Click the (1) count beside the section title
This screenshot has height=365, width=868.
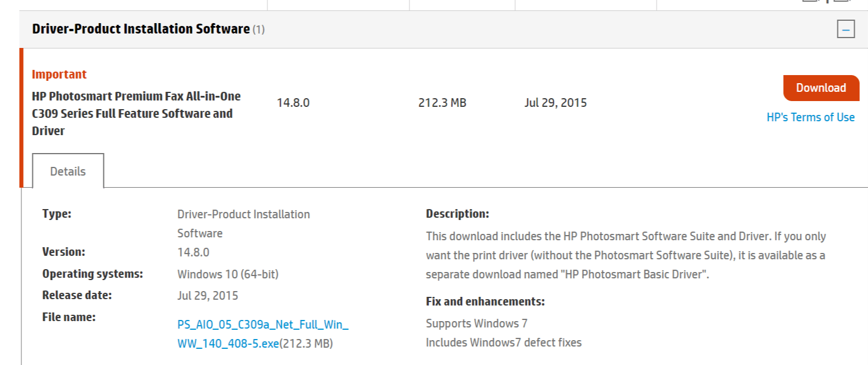[258, 29]
